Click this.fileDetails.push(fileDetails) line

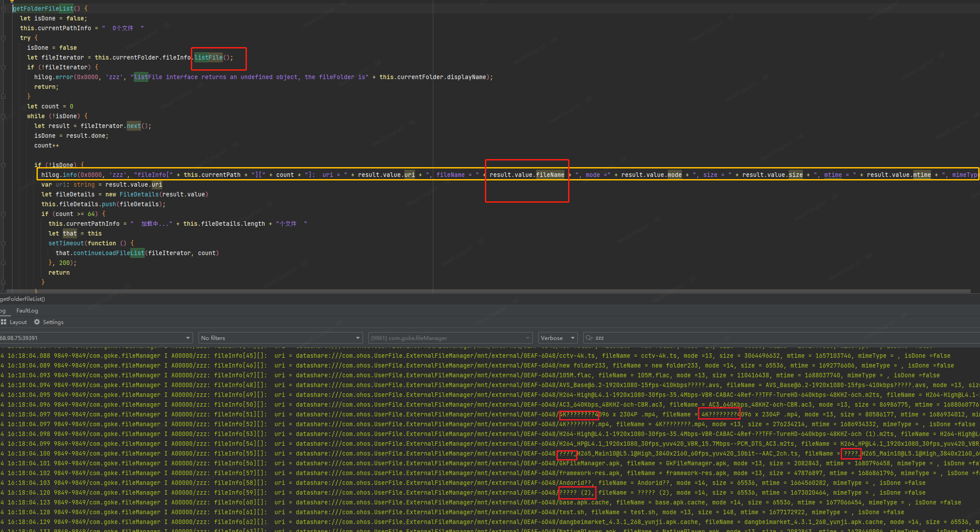click(x=103, y=204)
